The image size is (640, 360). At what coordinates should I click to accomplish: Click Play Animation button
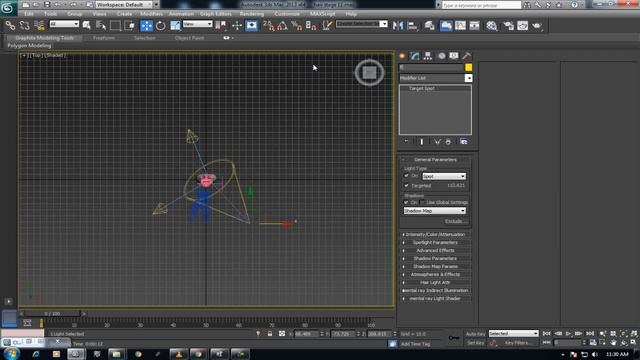pyautogui.click(x=568, y=334)
